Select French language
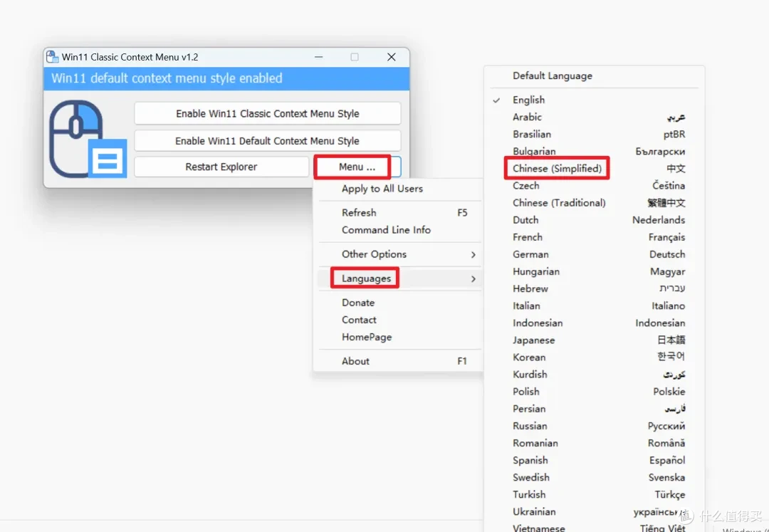Screen dimensions: 769x532 tap(594, 237)
